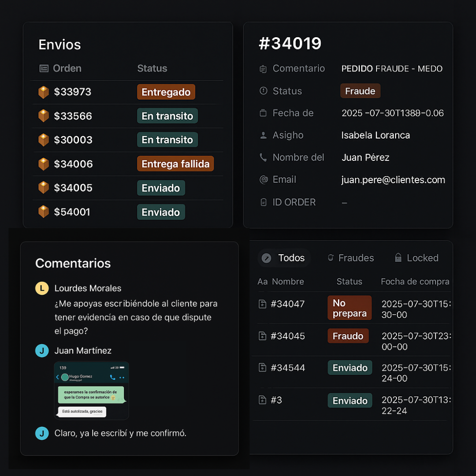
Task: Open the chat screenshot thumbnail in comments
Action: pyautogui.click(x=91, y=390)
